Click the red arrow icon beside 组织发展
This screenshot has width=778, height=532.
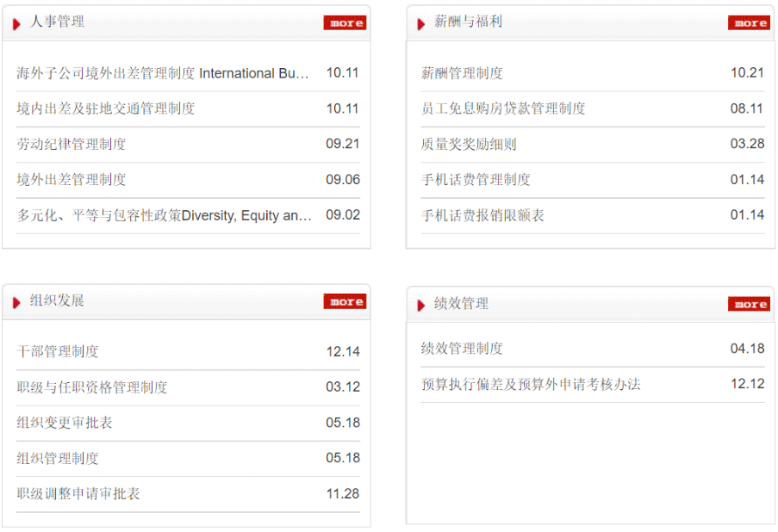(x=16, y=302)
